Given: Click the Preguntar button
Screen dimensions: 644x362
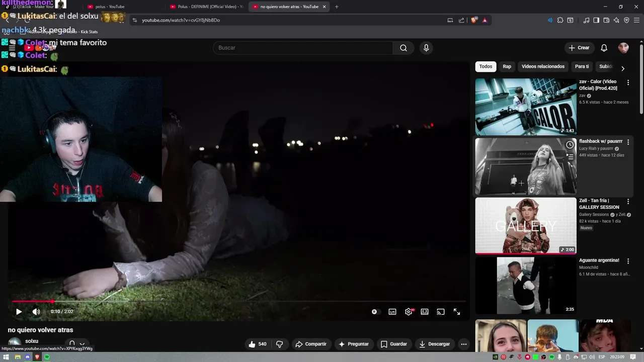Looking at the screenshot, I should click(x=354, y=344).
